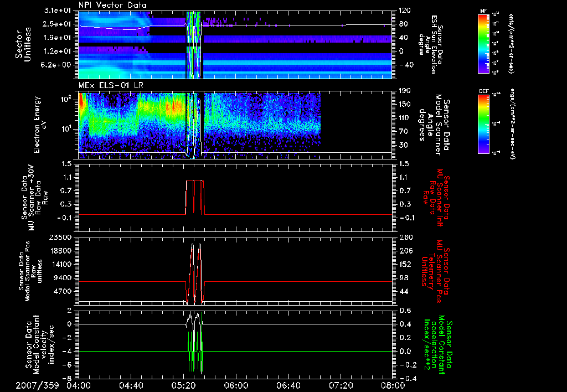Click the ELS electron energy spectrogram

coord(235,125)
